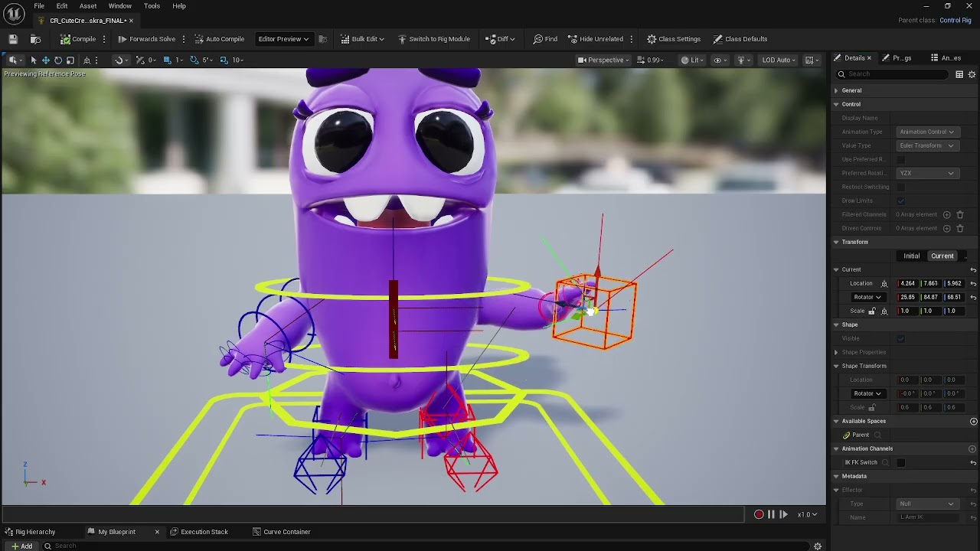
Task: Select the Current transform mode
Action: (942, 256)
